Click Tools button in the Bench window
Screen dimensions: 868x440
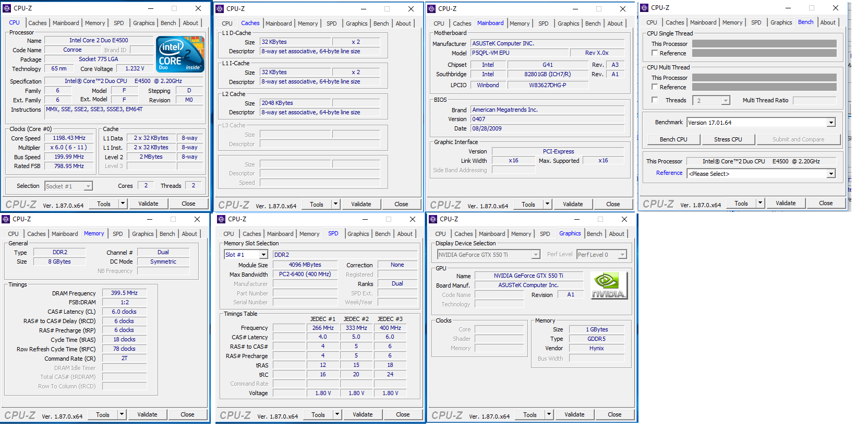point(741,203)
